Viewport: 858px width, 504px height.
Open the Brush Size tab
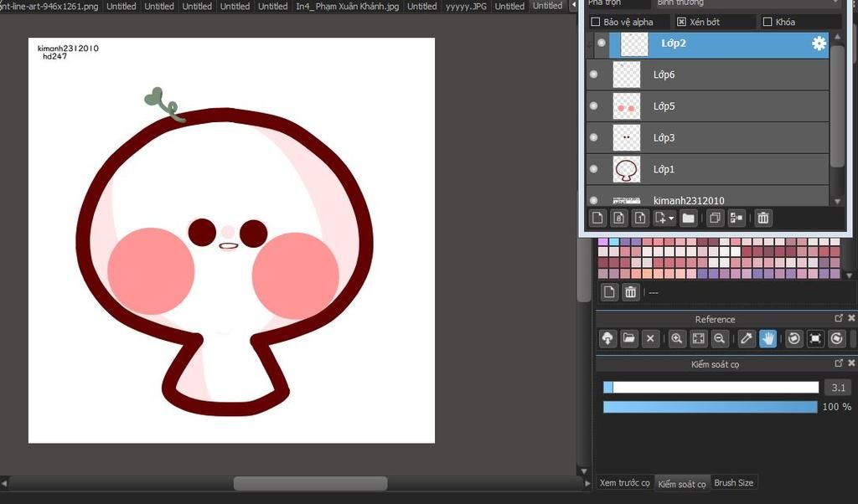click(733, 483)
